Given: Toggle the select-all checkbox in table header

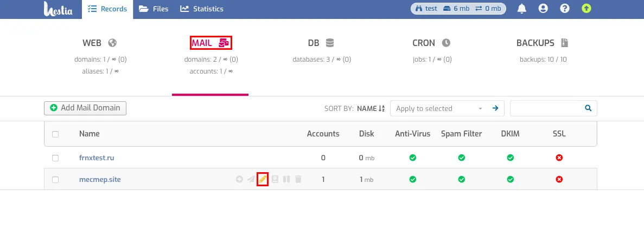Looking at the screenshot, I should pos(55,134).
